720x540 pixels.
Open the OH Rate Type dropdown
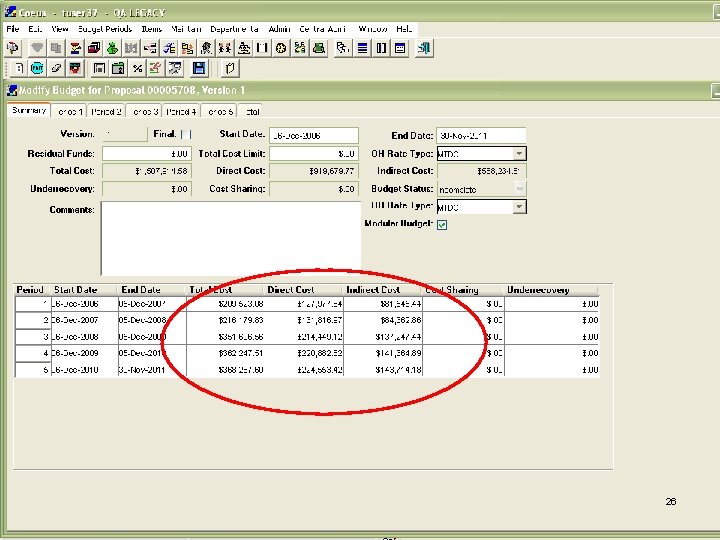pyautogui.click(x=519, y=154)
